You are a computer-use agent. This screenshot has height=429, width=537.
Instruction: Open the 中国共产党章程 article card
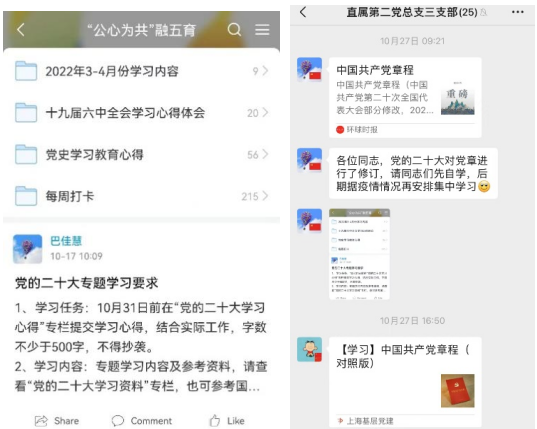point(405,98)
